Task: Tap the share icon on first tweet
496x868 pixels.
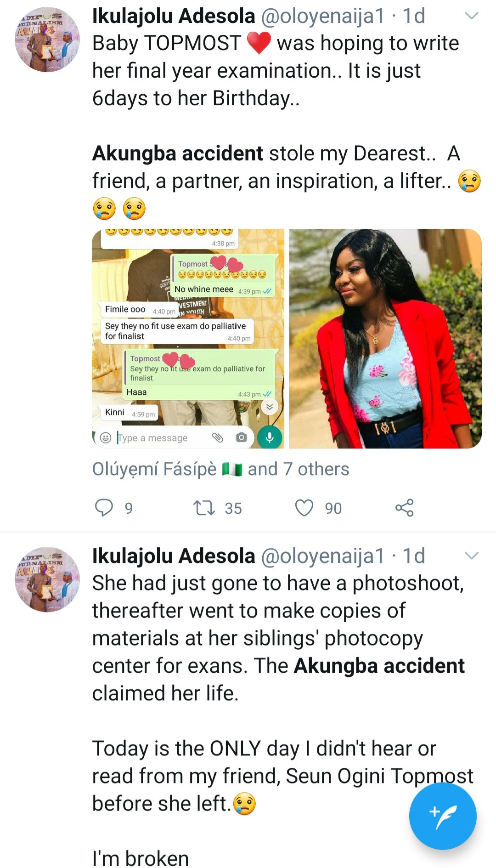Action: [404, 508]
